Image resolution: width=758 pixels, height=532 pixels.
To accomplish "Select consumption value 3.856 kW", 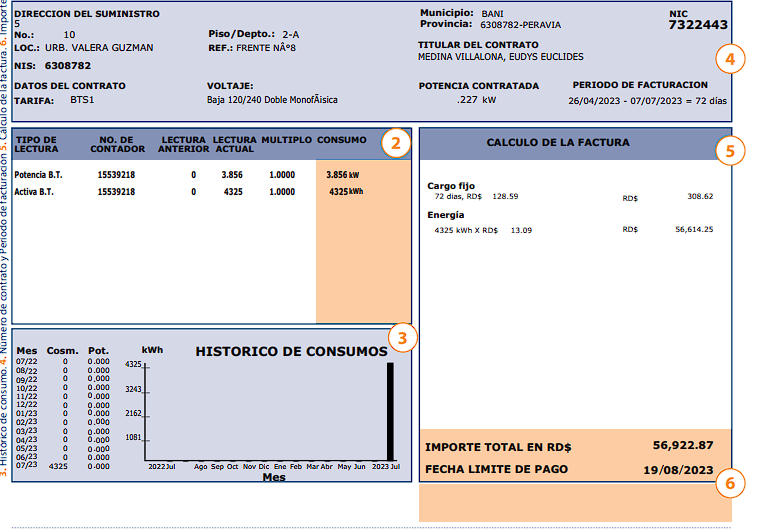I will [x=343, y=175].
